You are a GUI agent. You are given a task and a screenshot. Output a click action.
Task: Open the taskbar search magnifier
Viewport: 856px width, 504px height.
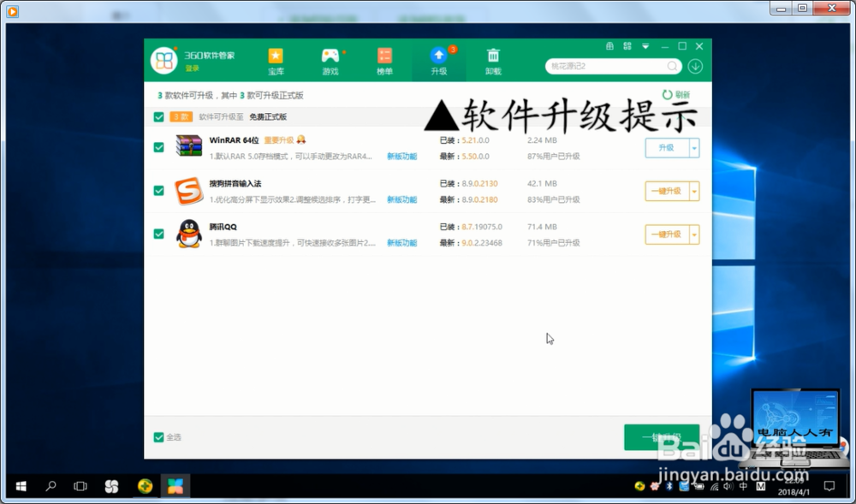51,486
